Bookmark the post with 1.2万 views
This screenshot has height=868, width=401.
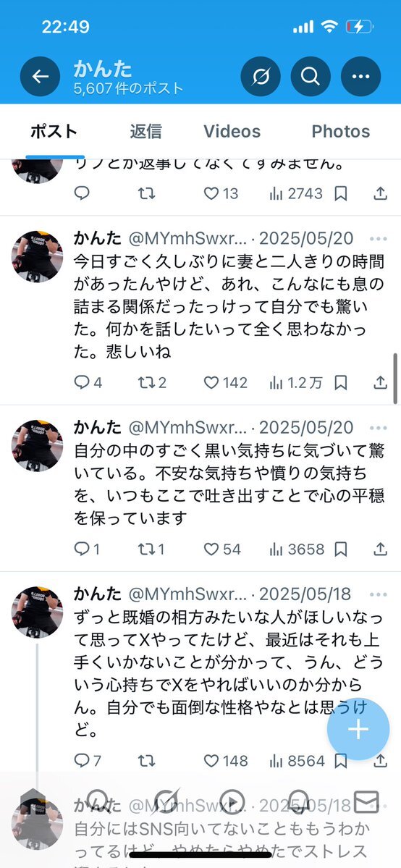click(x=341, y=382)
